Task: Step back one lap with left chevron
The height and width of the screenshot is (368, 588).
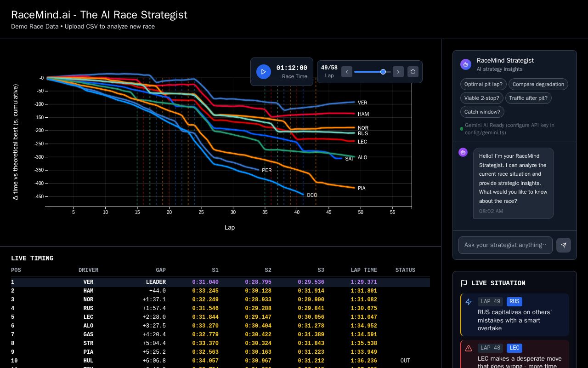Action: click(x=347, y=72)
